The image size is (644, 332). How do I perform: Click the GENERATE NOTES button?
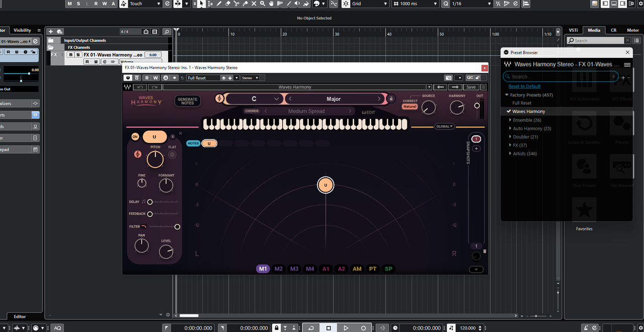click(188, 101)
